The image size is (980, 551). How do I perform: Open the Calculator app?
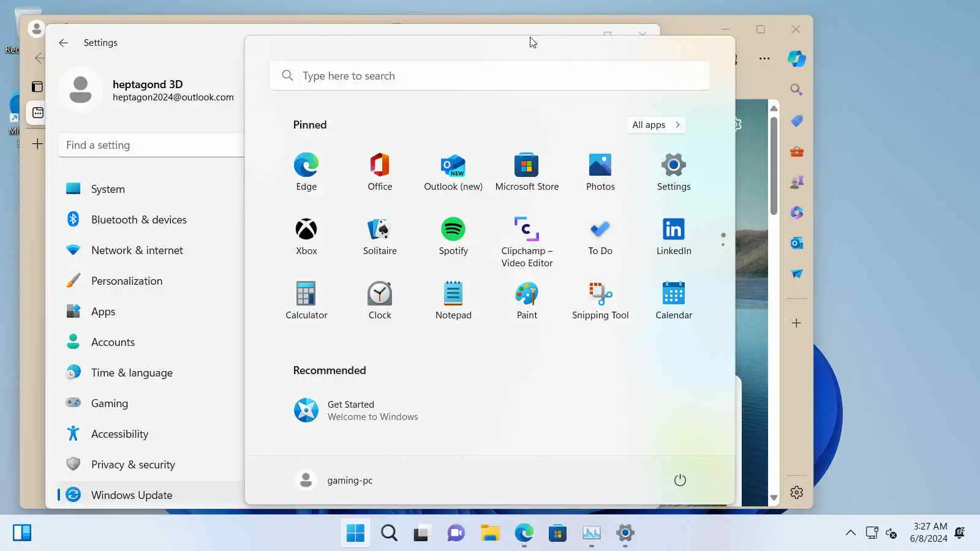(x=306, y=301)
